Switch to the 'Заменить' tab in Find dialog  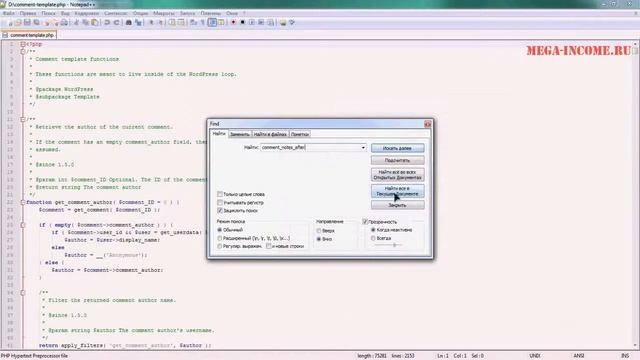click(240, 134)
